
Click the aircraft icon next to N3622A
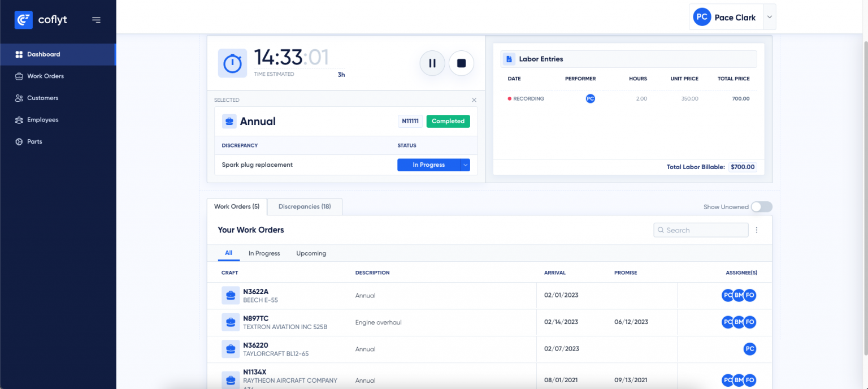231,295
